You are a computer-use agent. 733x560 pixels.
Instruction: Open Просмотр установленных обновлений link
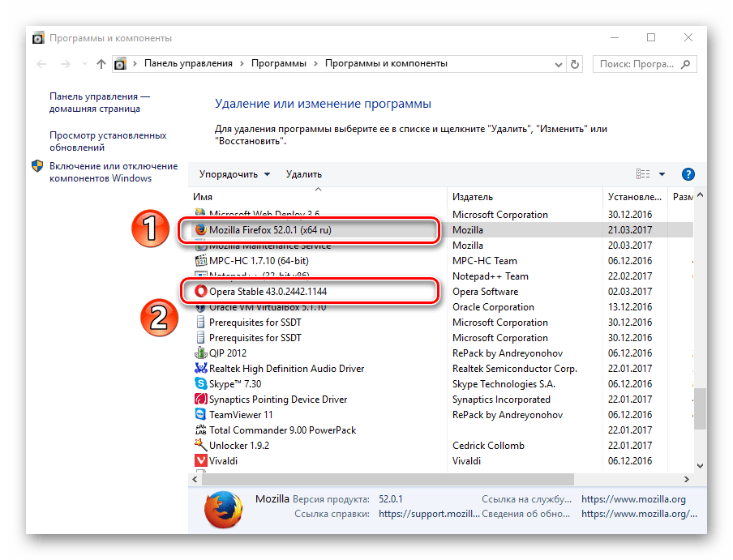[x=107, y=142]
